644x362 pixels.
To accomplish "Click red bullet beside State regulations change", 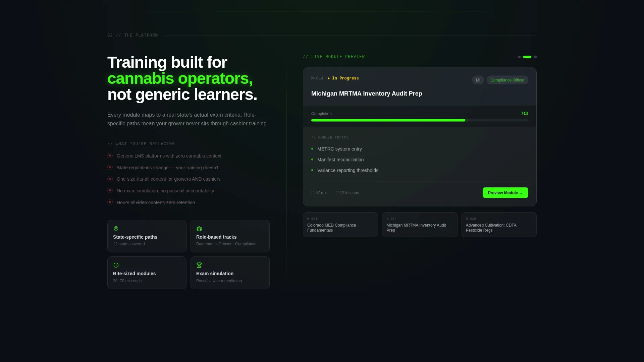I will [x=110, y=167].
